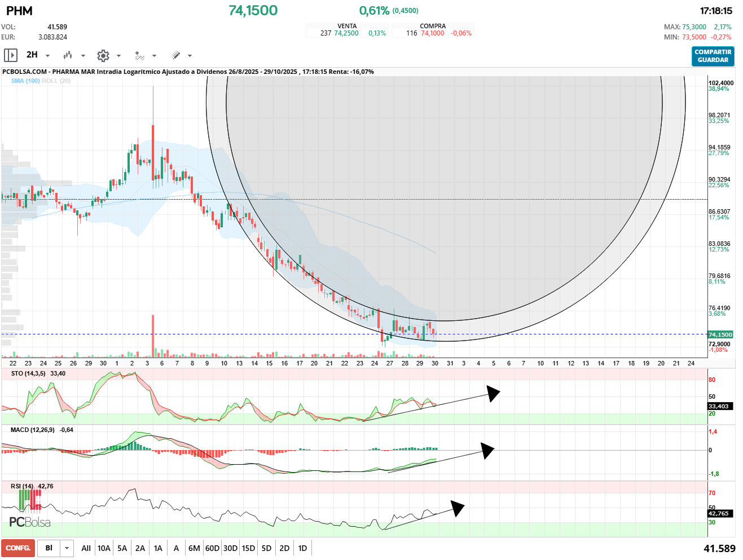This screenshot has height=560, width=743.
Task: Toggle the SMA (100) indicator label
Action: pyautogui.click(x=25, y=81)
